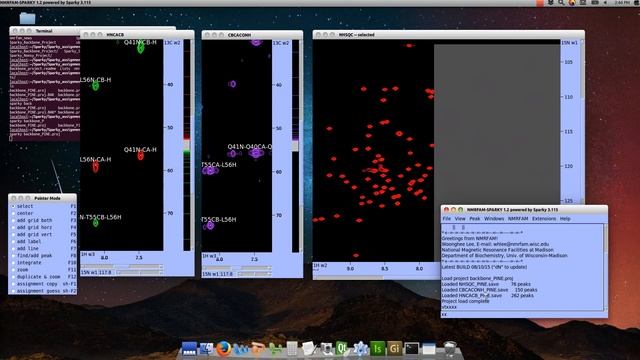Click CBCACONH 15N w1 plane slider
Viewport: 640px width, 360px height.
(254, 274)
